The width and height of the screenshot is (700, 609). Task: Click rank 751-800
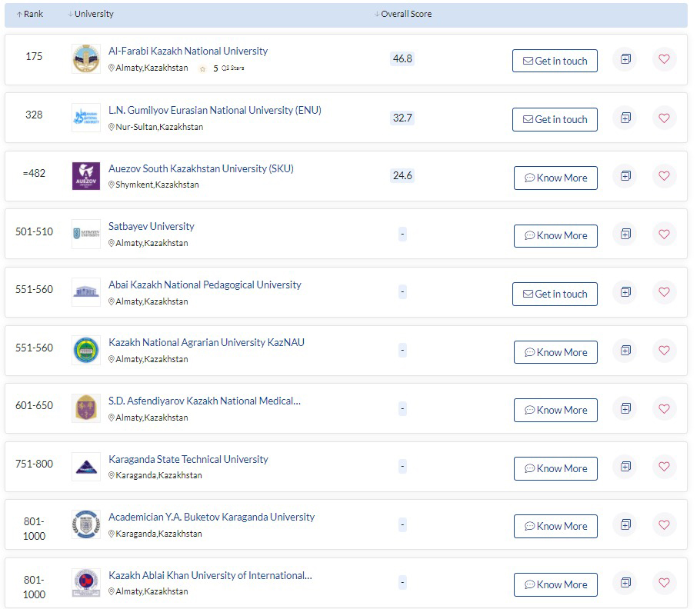click(34, 464)
